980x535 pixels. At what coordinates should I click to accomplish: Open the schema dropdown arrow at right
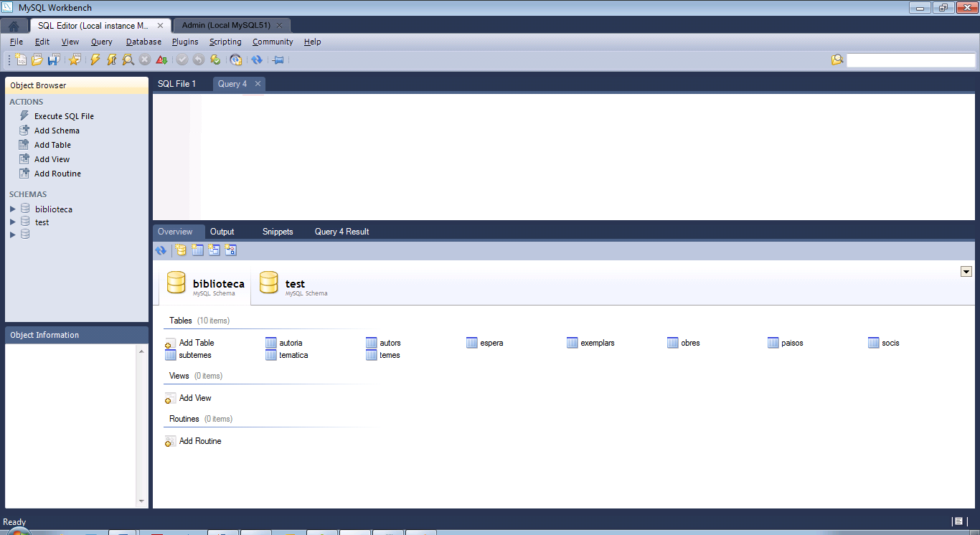[966, 271]
